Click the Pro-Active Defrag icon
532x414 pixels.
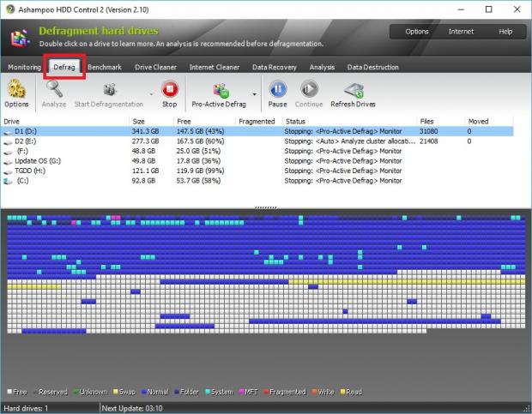[219, 89]
